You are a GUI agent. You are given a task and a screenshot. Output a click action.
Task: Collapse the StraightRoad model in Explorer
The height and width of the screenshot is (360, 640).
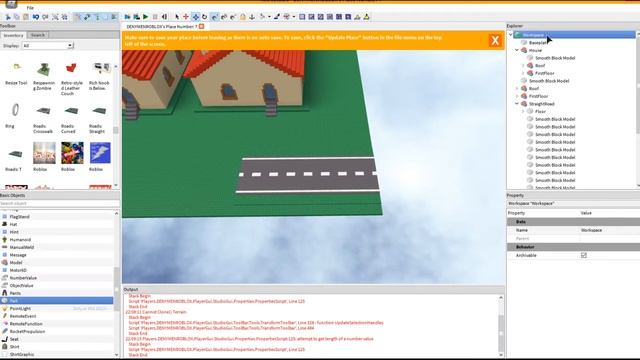[x=517, y=104]
